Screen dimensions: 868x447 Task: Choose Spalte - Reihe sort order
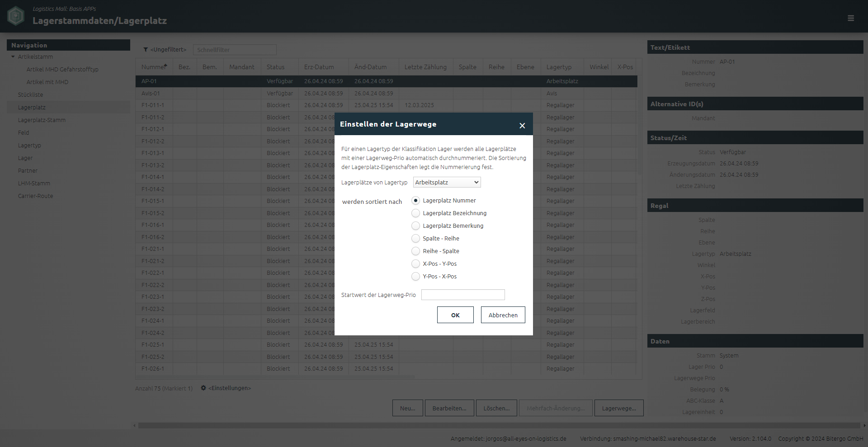point(415,239)
